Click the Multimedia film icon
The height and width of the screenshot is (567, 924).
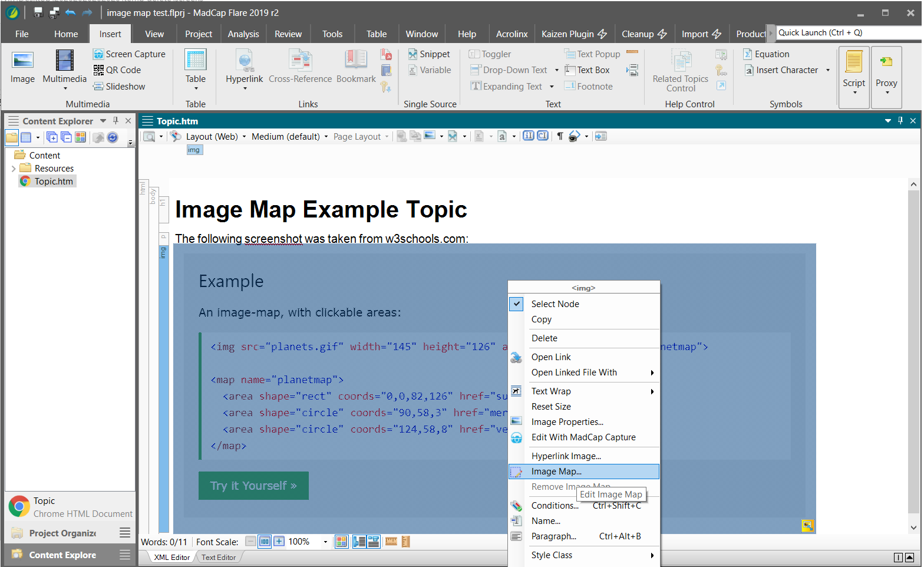65,61
